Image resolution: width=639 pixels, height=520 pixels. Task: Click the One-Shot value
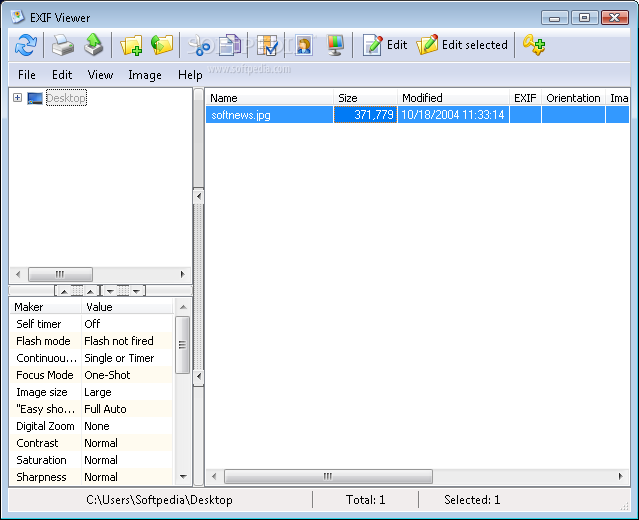click(107, 375)
